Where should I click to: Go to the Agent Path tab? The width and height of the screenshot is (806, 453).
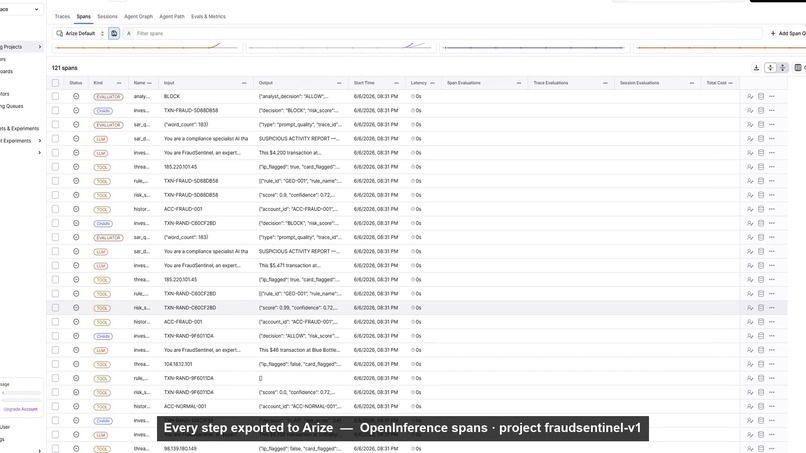pos(172,16)
